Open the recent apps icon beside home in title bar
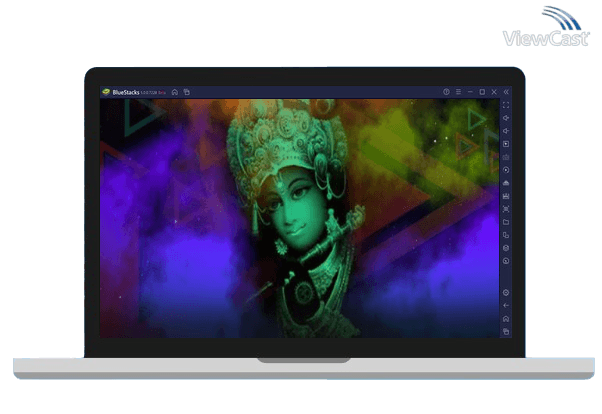Screen dimensions: 602x414 (187, 92)
